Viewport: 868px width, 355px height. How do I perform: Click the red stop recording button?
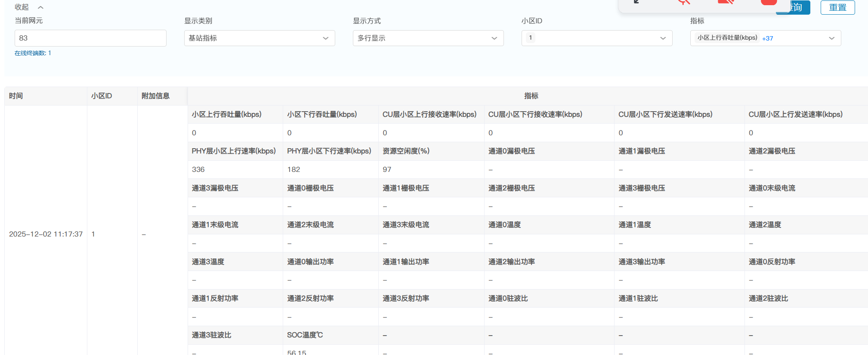[769, 2]
